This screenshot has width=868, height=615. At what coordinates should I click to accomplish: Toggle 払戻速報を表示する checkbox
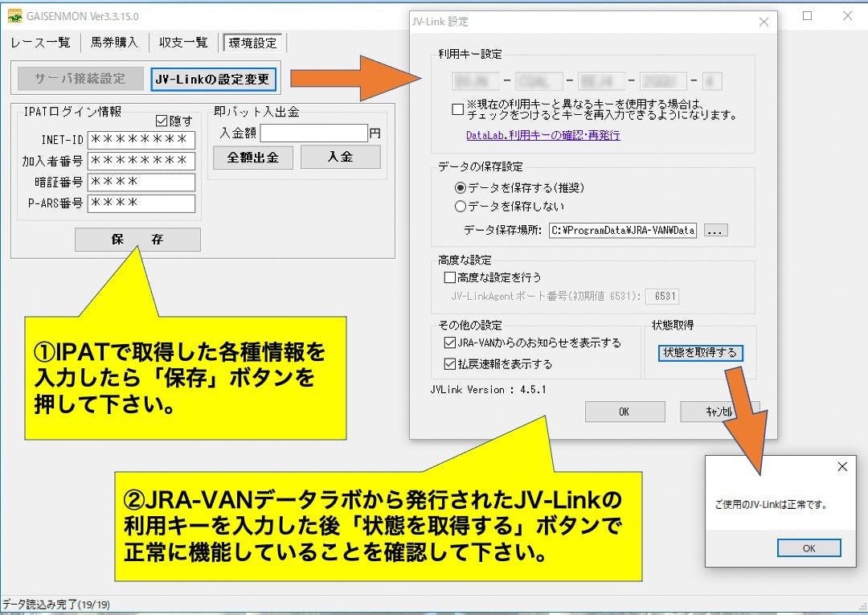pyautogui.click(x=450, y=364)
